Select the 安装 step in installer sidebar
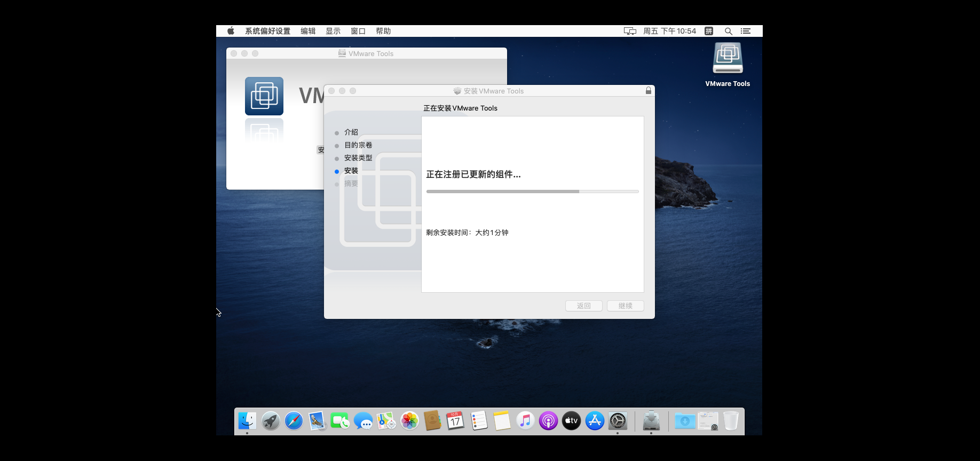This screenshot has width=980, height=461. (x=351, y=170)
